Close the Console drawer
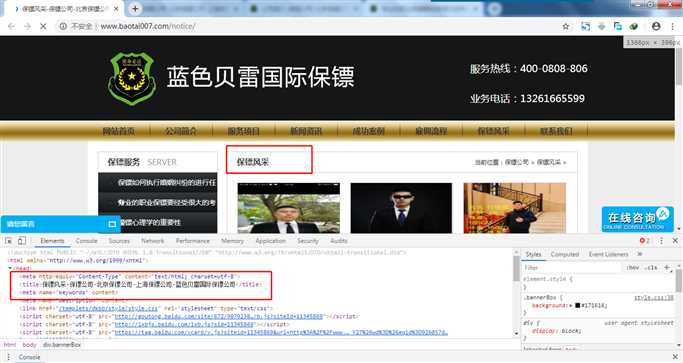The image size is (683, 363). (675, 357)
